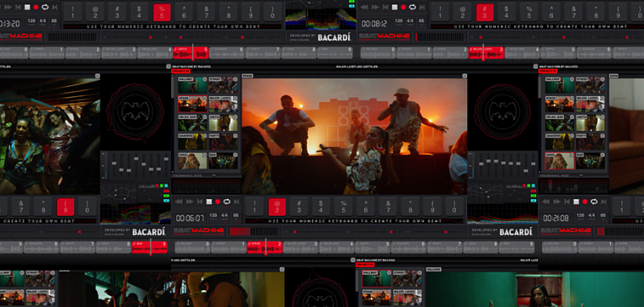Select HALLWAY thumbnail in the 00:06:07 window panel

[x=193, y=85]
